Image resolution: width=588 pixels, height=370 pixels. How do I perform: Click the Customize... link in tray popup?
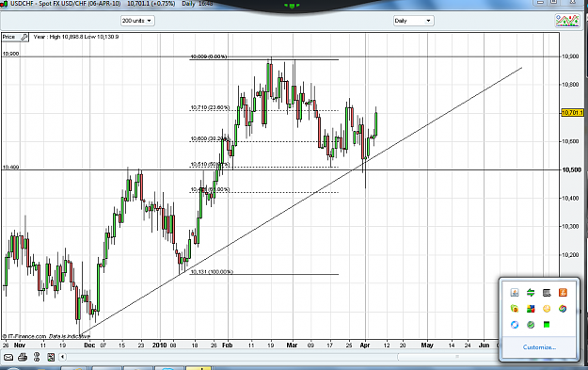coord(539,347)
